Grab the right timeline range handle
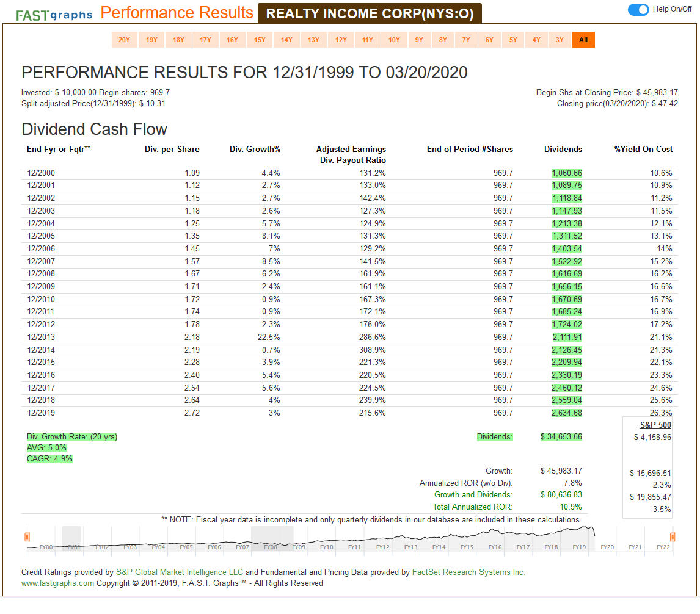The image size is (700, 614). [x=673, y=537]
